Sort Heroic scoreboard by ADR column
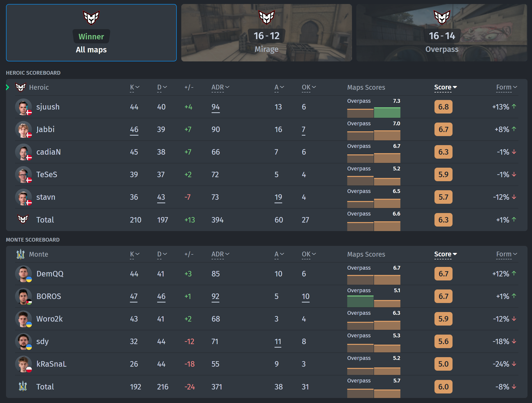 coord(220,87)
